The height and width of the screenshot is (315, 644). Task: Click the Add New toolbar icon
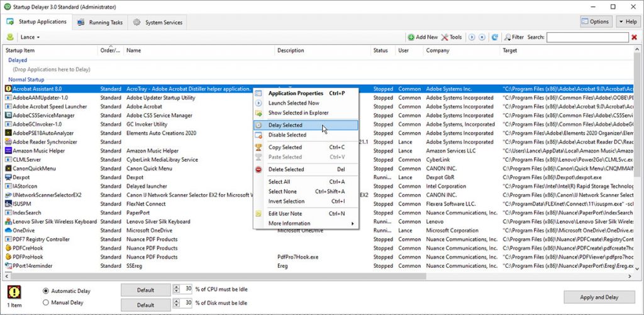[411, 38]
